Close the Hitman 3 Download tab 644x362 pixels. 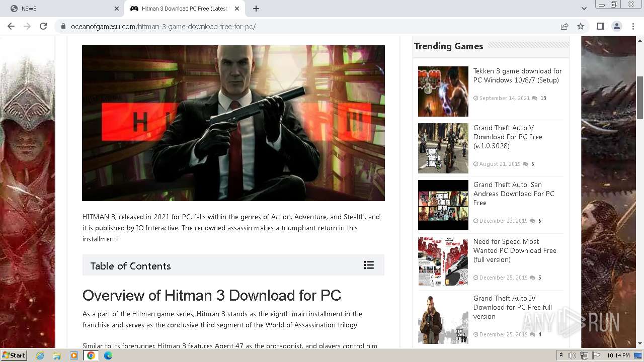point(237,9)
